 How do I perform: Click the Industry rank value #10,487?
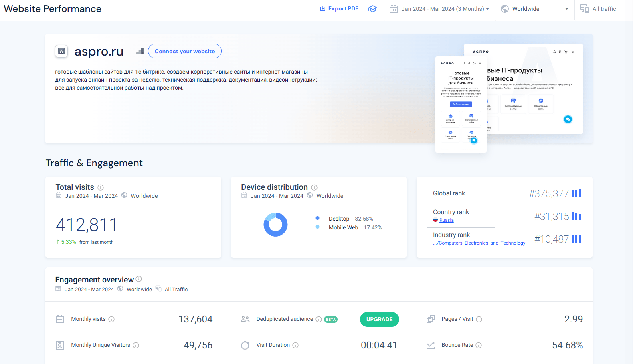coord(552,239)
